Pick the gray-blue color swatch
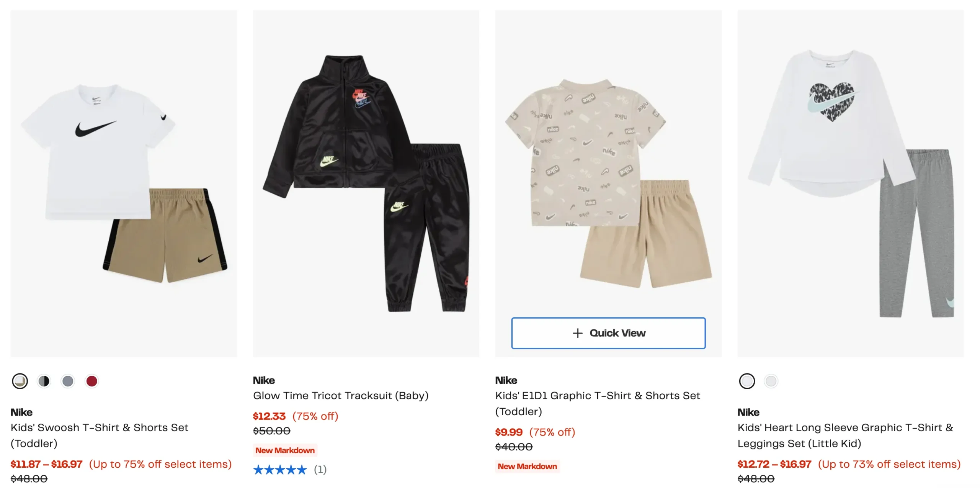 coord(68,381)
